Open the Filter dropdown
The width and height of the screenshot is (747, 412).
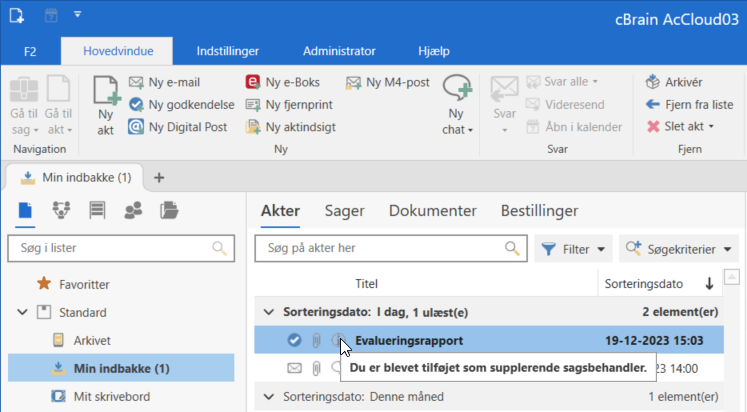click(x=574, y=248)
